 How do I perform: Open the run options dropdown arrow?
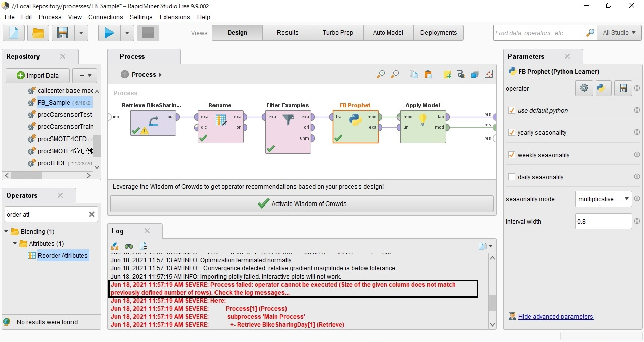pos(127,33)
